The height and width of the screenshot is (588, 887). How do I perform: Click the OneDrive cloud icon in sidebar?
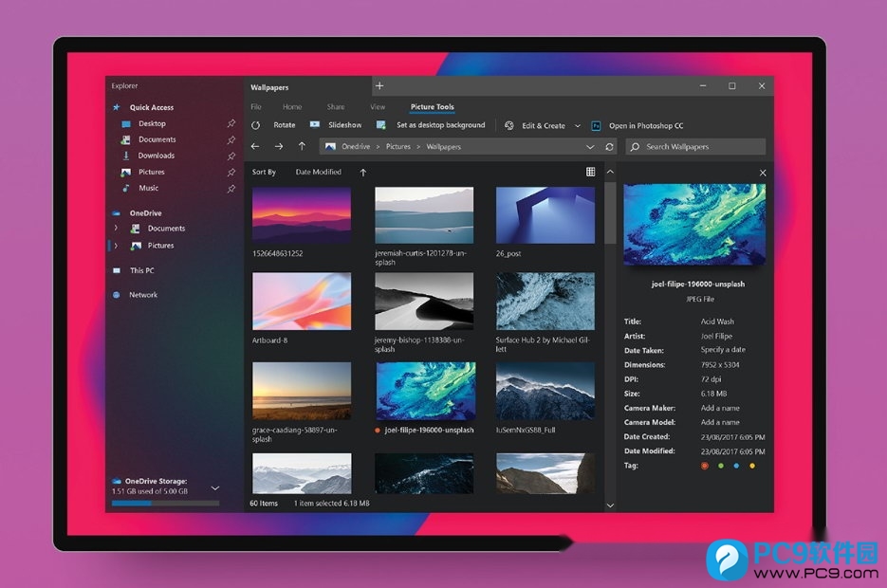tap(117, 213)
